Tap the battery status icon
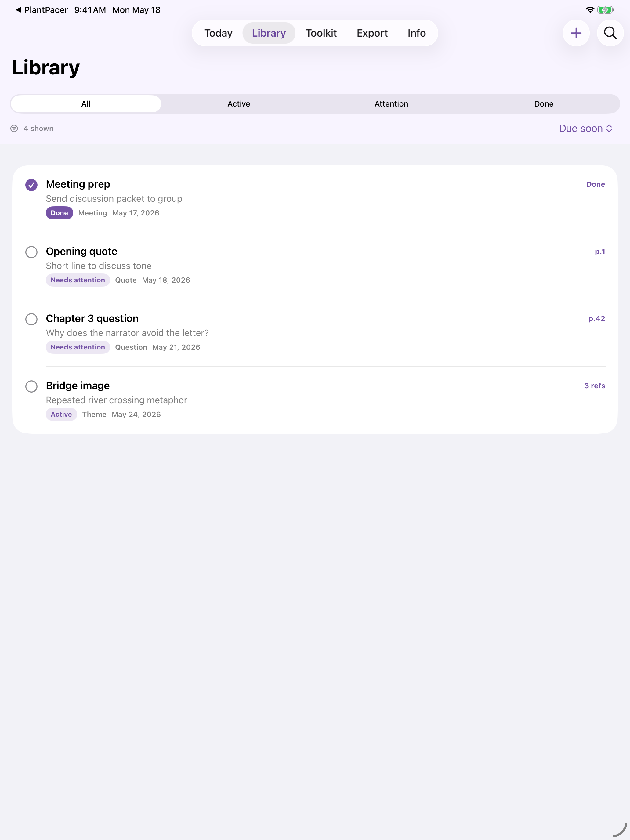This screenshot has width=630, height=840. pos(605,10)
